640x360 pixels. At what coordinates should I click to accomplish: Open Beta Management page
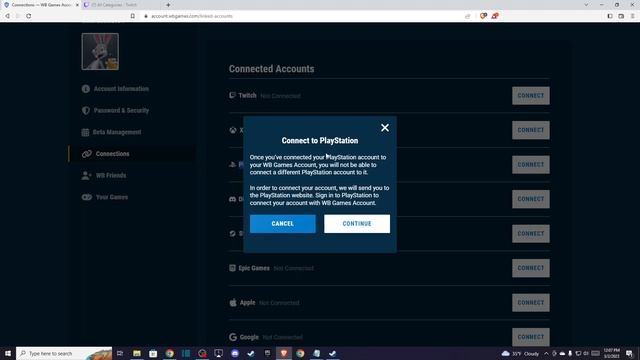[117, 132]
